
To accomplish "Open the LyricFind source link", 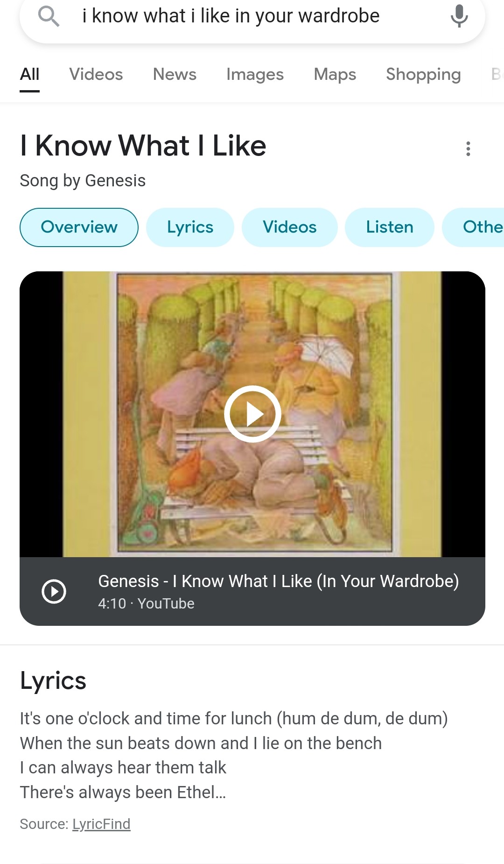I will point(101,824).
